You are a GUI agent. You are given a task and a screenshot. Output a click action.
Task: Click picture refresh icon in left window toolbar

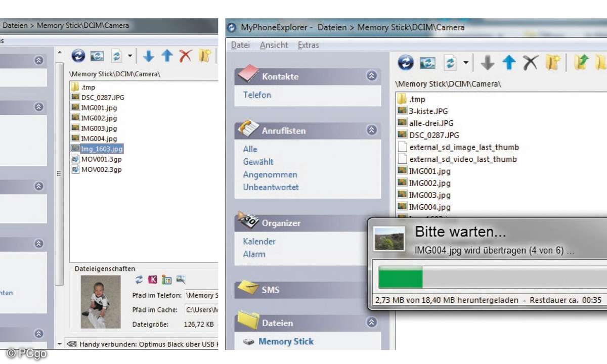[x=97, y=56]
